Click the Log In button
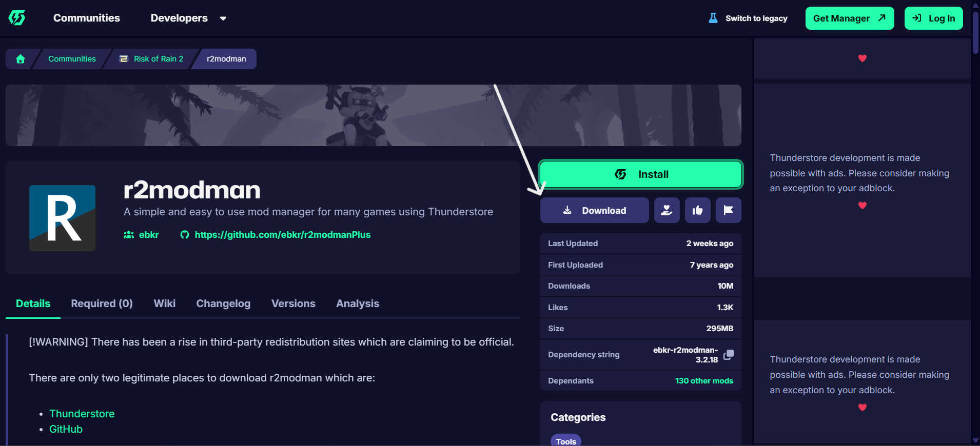The width and height of the screenshot is (980, 446). [934, 18]
